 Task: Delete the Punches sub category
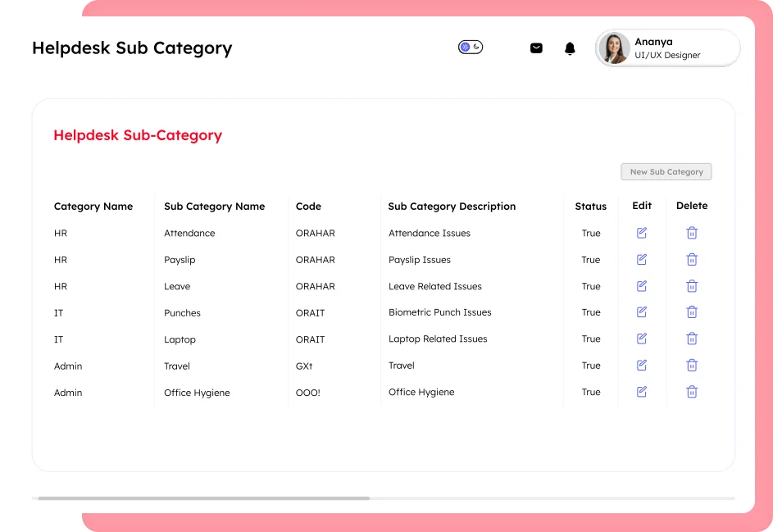pyautogui.click(x=691, y=311)
